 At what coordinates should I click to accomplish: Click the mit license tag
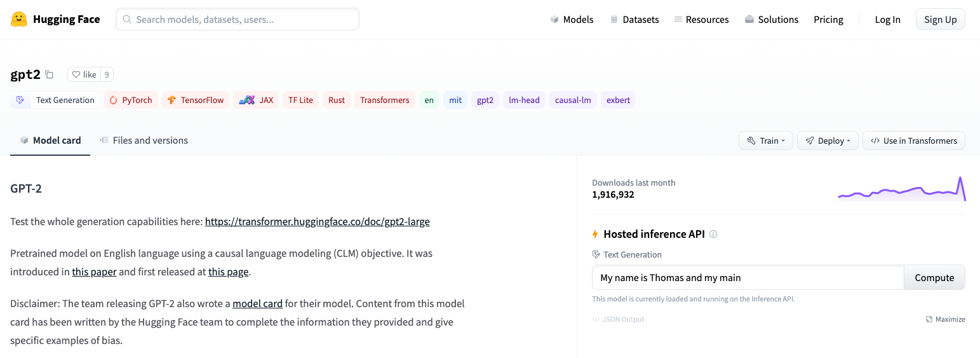455,100
